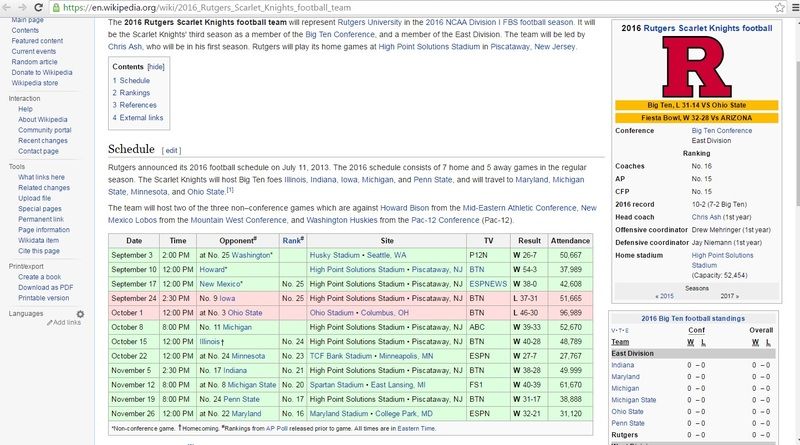Click Ohio Stadium site link

click(x=331, y=313)
